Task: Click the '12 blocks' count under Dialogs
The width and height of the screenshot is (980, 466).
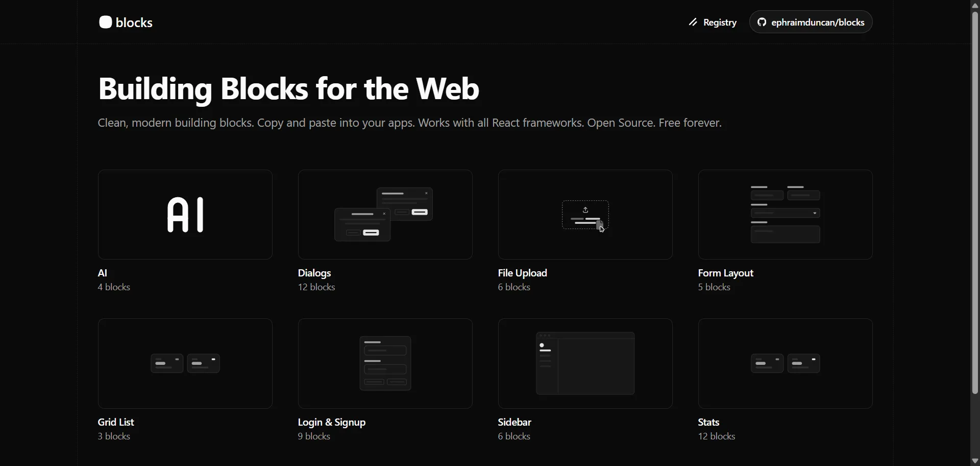Action: [x=317, y=288]
